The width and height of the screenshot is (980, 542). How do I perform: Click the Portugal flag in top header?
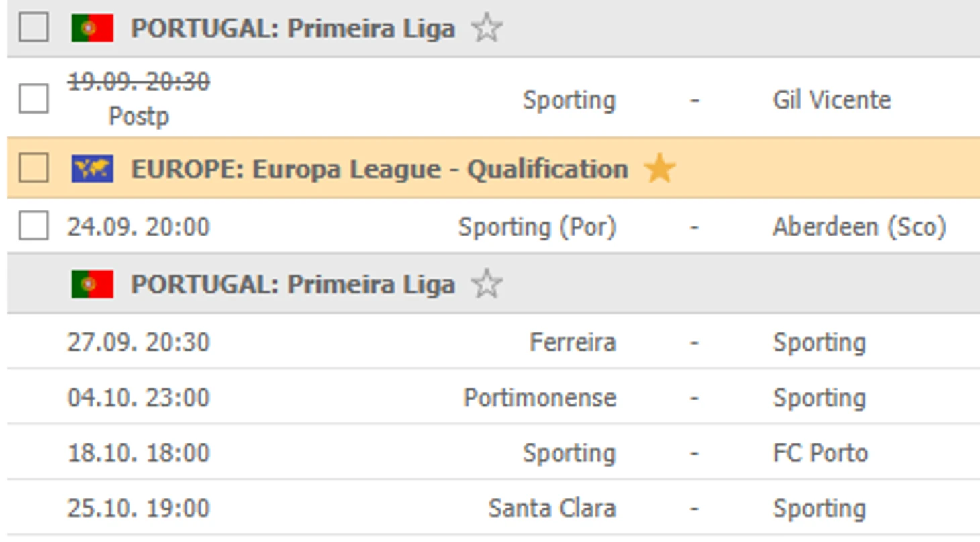point(93,29)
